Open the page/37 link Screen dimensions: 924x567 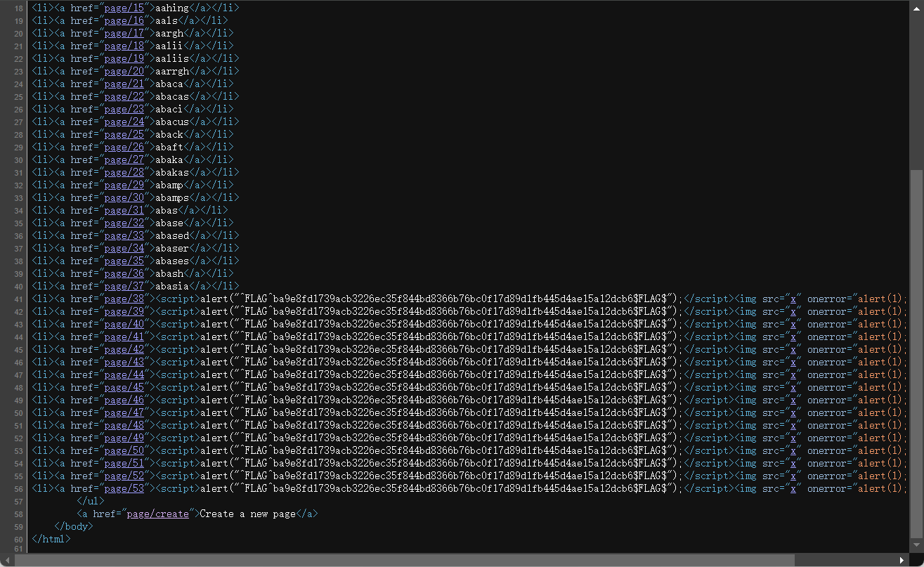(x=124, y=286)
